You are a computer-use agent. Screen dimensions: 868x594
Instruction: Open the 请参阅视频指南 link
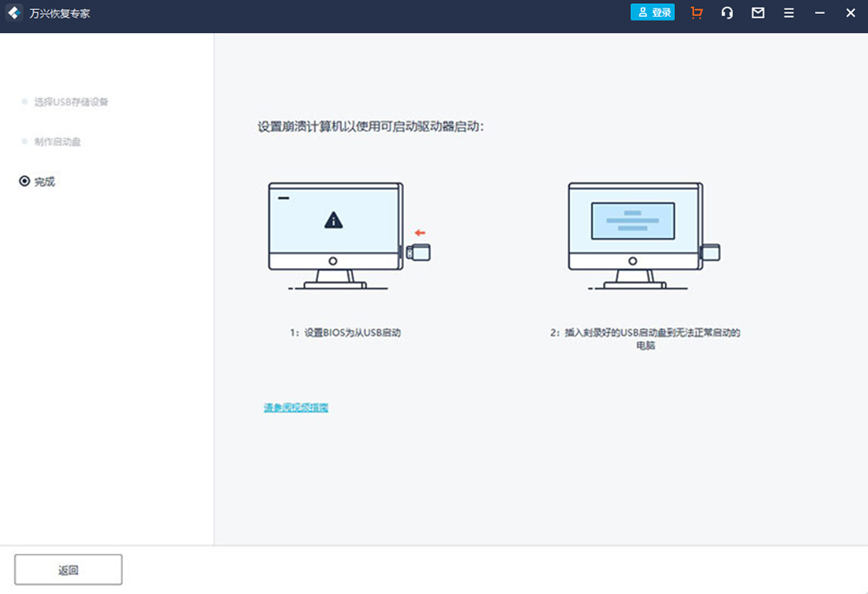pyautogui.click(x=295, y=407)
